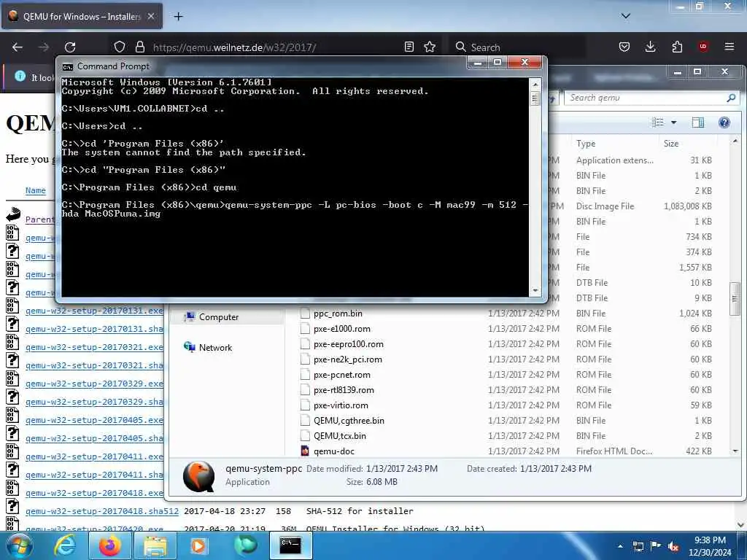Select QEMU,cgthree.bin file
The image size is (747, 560).
[x=349, y=421]
